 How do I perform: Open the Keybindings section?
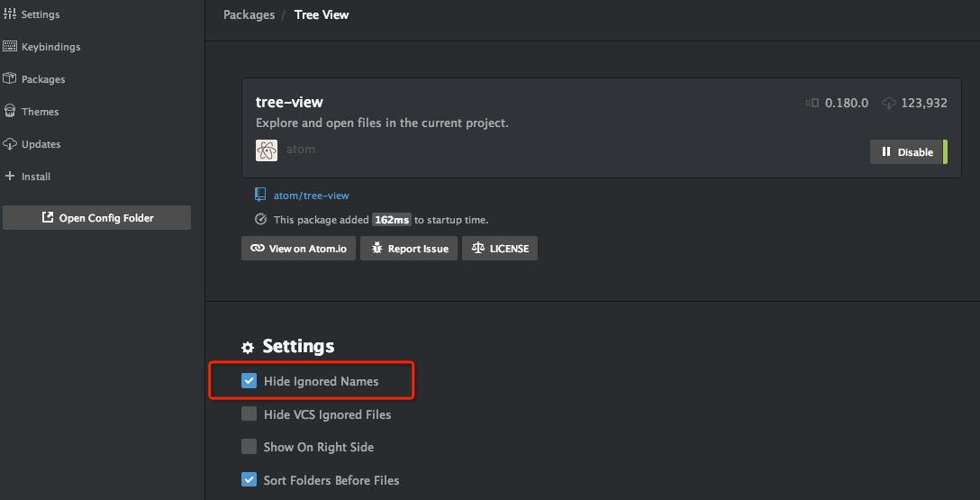click(41, 47)
